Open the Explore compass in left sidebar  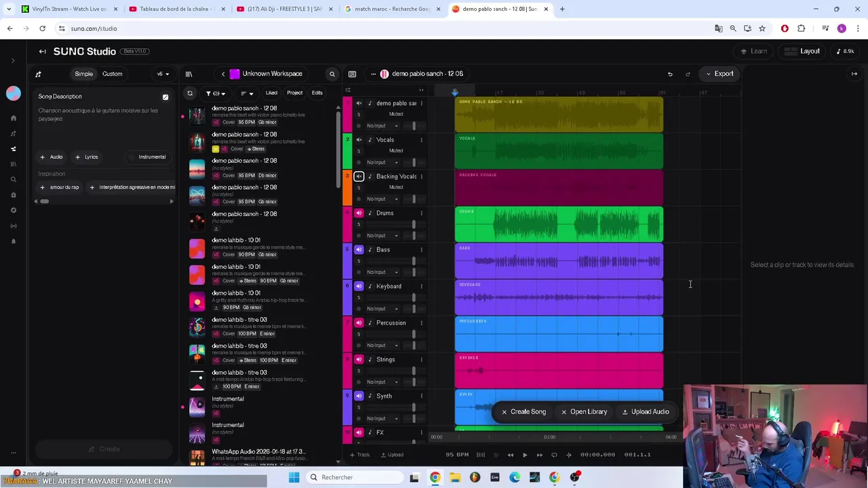pos(13,210)
